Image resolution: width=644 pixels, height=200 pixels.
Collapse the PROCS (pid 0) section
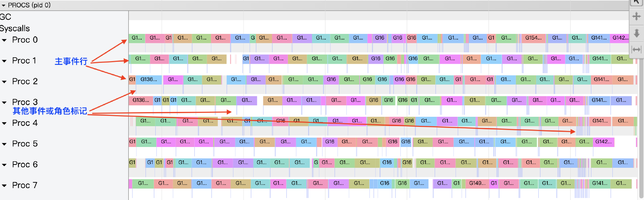[3, 5]
